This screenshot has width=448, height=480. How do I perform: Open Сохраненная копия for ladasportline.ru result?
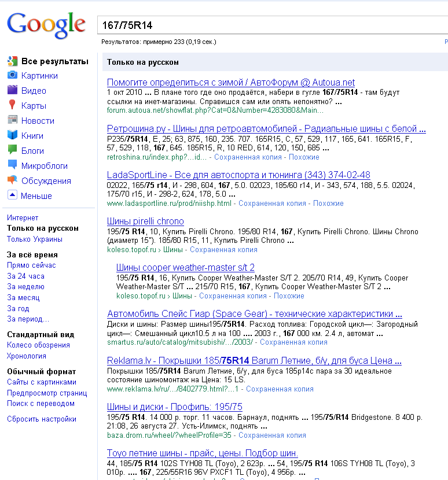click(272, 203)
